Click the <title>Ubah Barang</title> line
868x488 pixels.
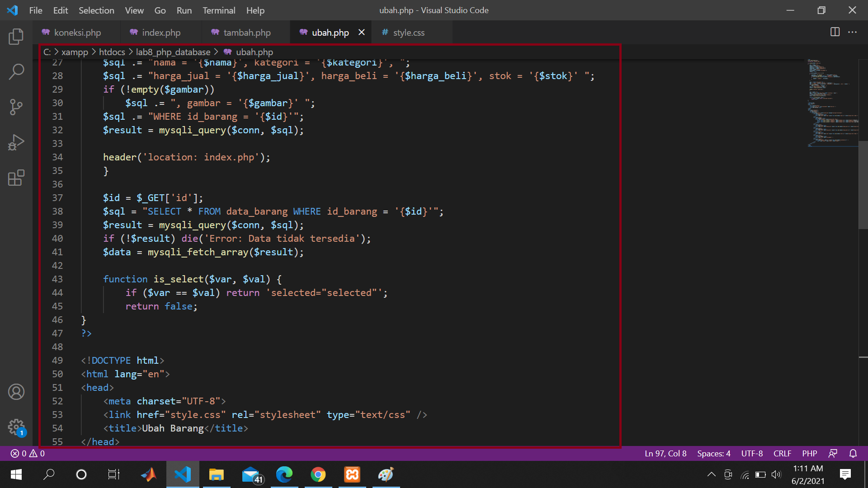(x=176, y=428)
